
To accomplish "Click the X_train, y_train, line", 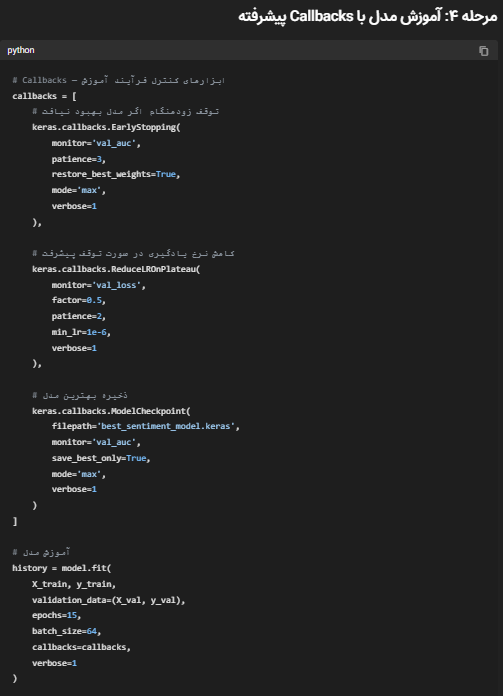I will [x=74, y=584].
